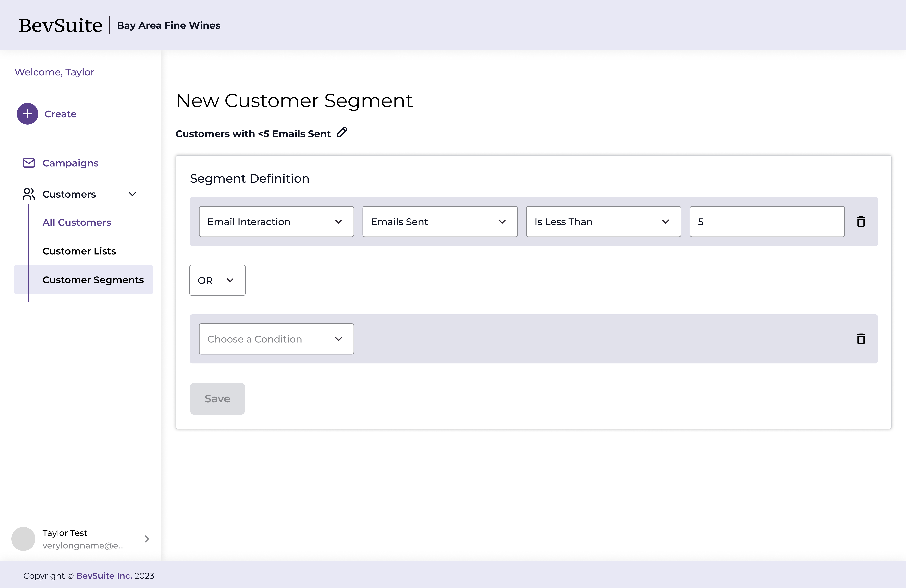
Task: Click the Customers people icon
Action: tap(29, 194)
